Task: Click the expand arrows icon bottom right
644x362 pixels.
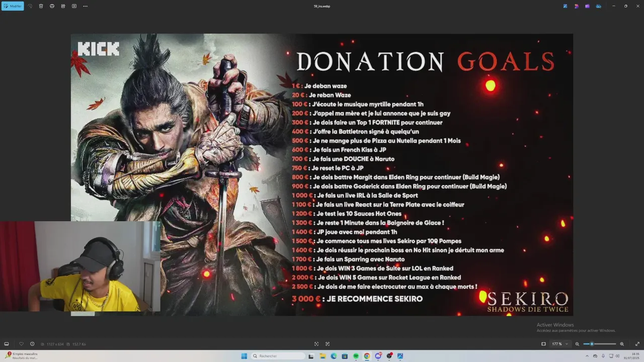Action: pos(637,344)
